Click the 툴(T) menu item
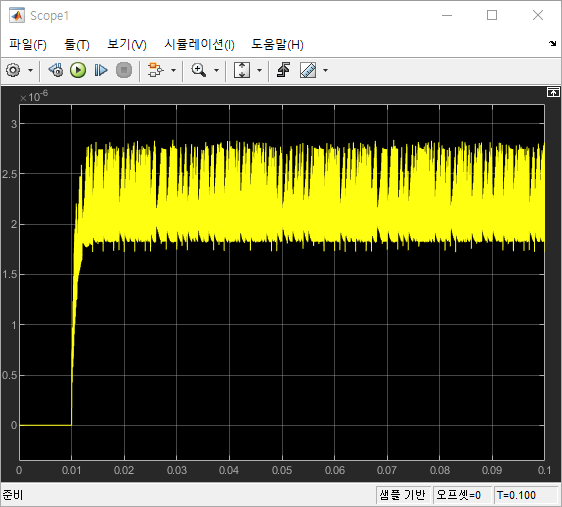 (77, 44)
